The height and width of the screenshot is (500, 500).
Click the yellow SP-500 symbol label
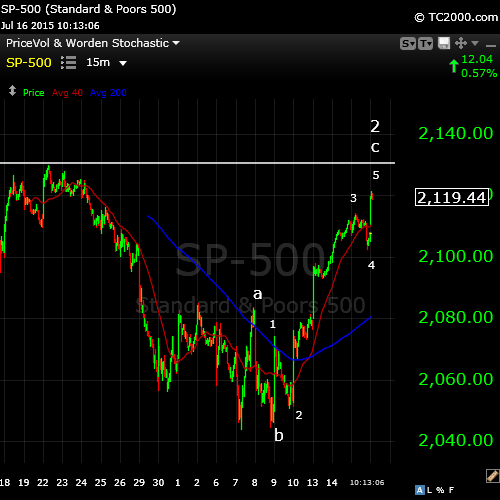pyautogui.click(x=29, y=63)
